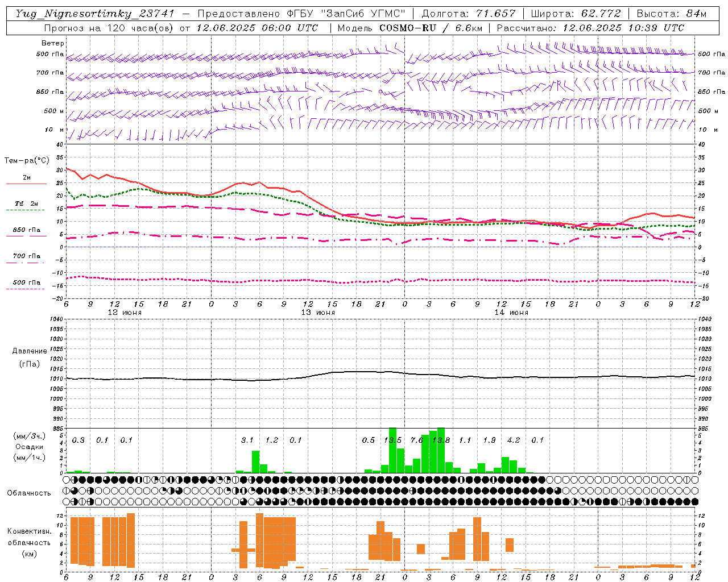Click the 13.5 precipitation value
This screenshot has width=728, height=582.
tap(392, 440)
